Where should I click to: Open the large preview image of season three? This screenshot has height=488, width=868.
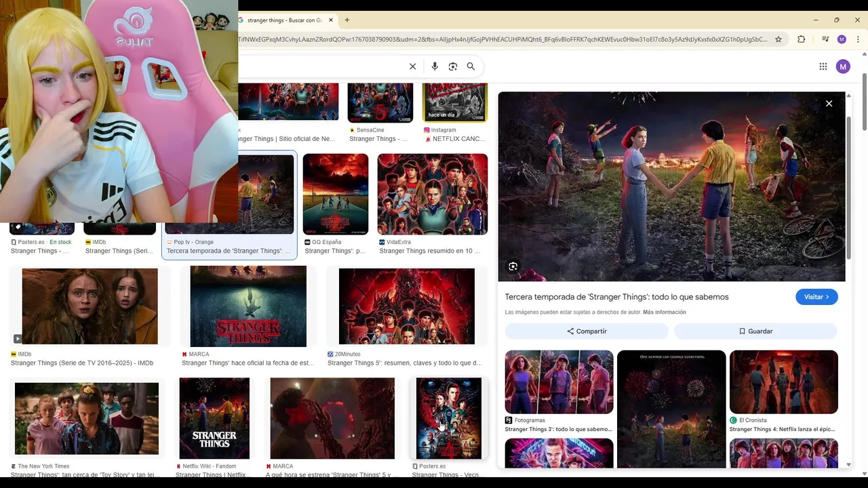[671, 186]
